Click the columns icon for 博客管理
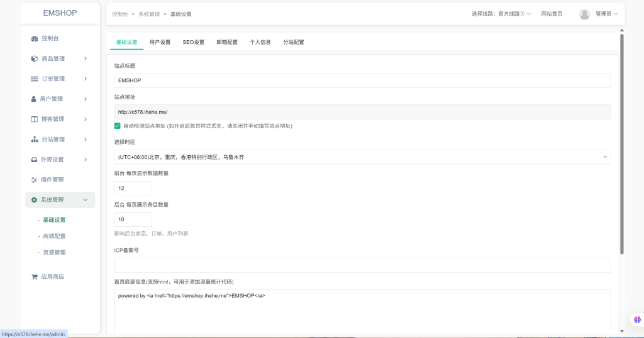 click(35, 119)
